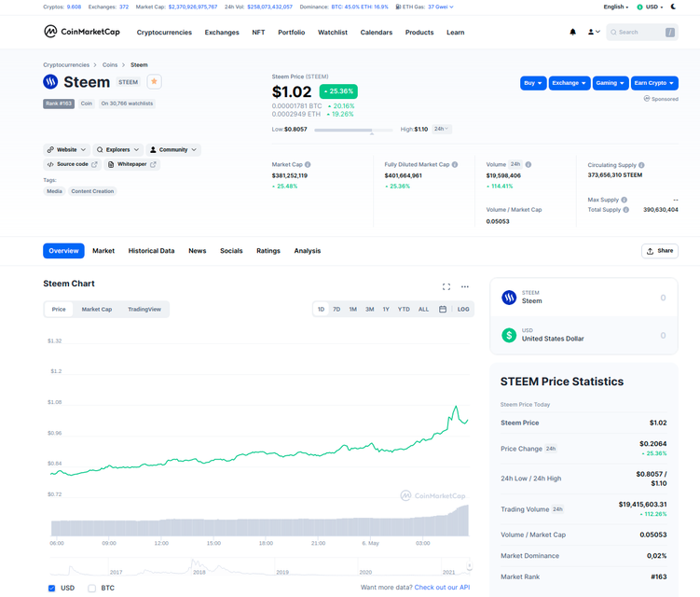Open Volume info icon
This screenshot has width=700, height=597.
pyautogui.click(x=528, y=164)
